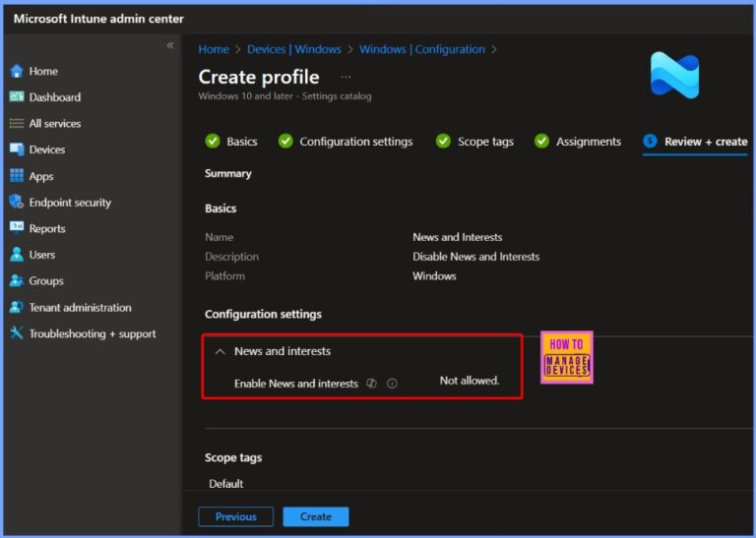Open Troubleshooting + support in sidebar
The image size is (756, 538).
click(x=93, y=333)
